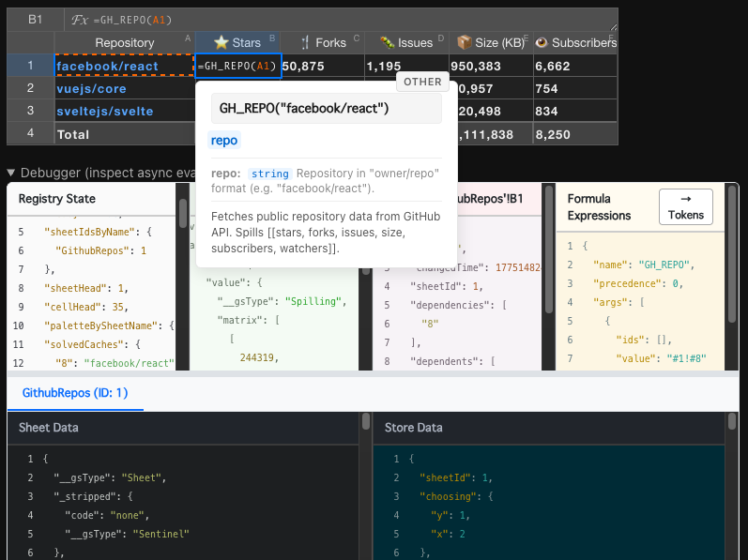Click the package icon in Size (KB) header
748x560 pixels.
464,42
